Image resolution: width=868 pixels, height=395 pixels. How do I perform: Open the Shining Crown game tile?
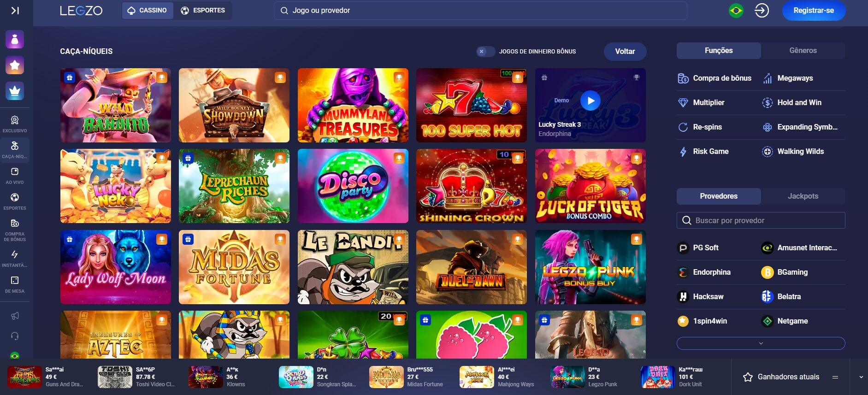[x=471, y=186]
